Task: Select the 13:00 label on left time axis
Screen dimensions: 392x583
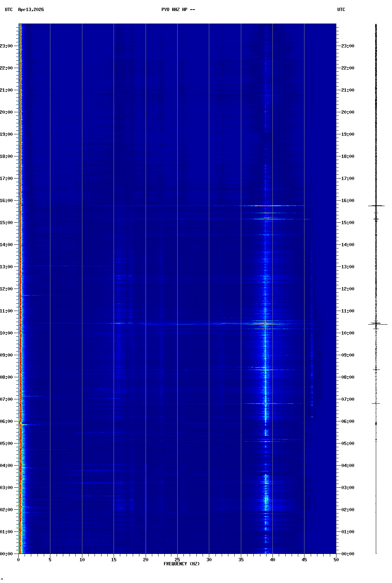Action: click(x=6, y=267)
